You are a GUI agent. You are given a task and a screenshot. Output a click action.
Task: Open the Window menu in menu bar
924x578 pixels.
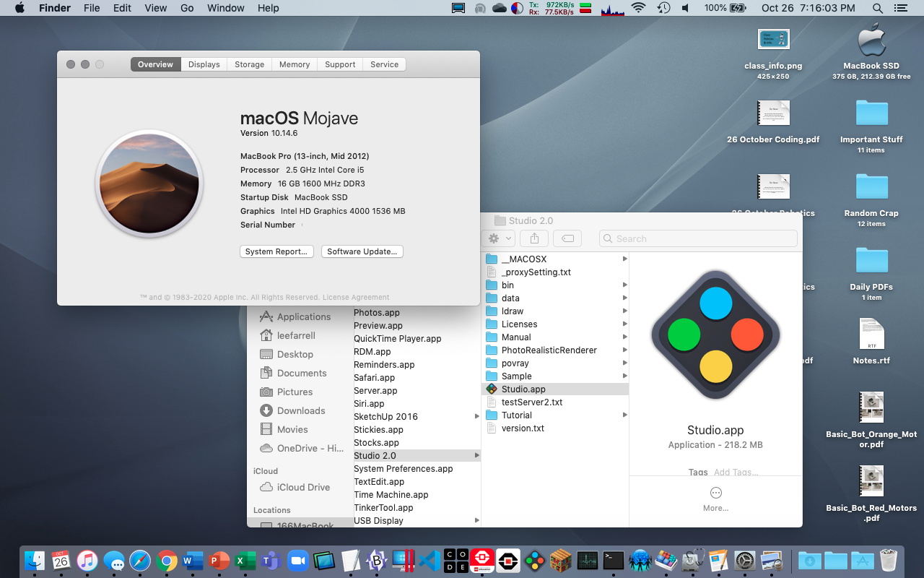[x=226, y=8]
